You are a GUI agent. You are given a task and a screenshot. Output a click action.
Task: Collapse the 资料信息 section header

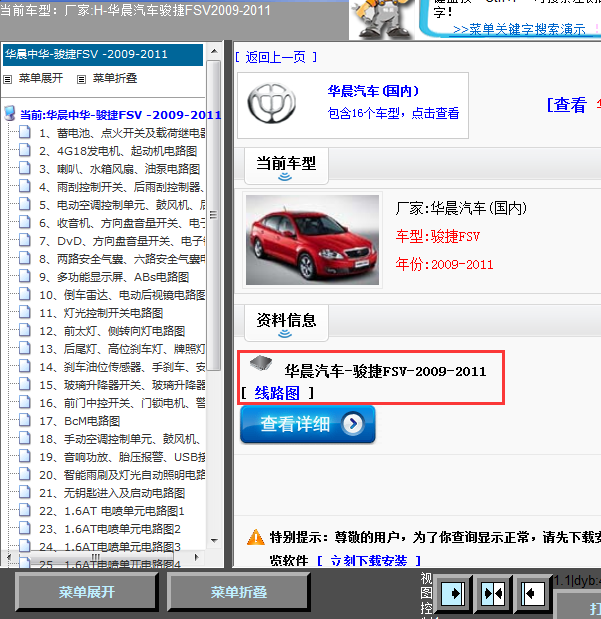coord(286,323)
